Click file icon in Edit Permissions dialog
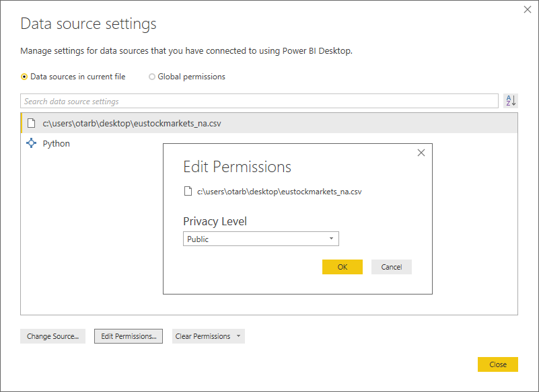Screen dimensions: 539x392 click(x=188, y=191)
